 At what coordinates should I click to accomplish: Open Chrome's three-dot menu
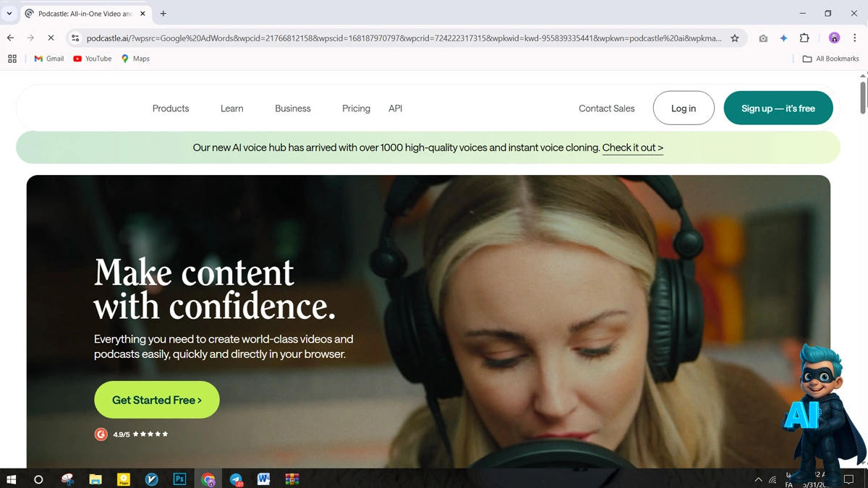tap(854, 38)
